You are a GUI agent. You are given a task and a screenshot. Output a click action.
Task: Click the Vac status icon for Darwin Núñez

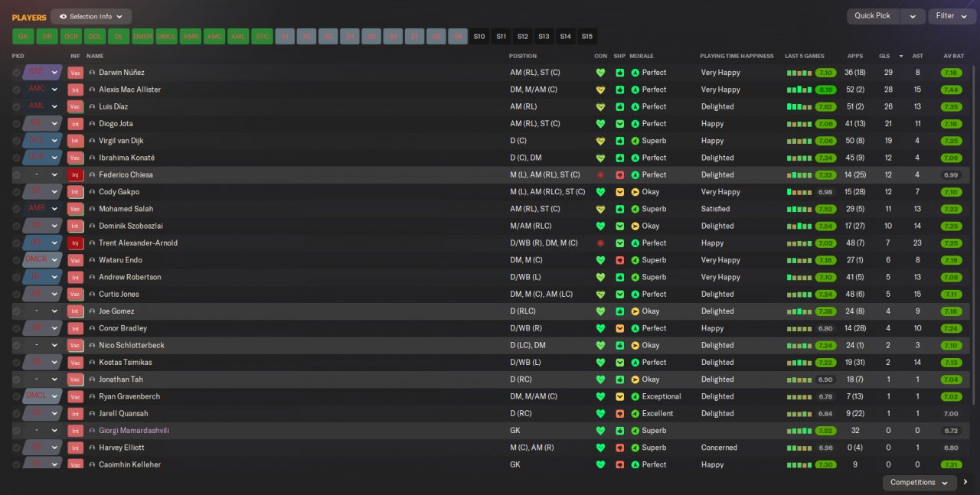(75, 73)
